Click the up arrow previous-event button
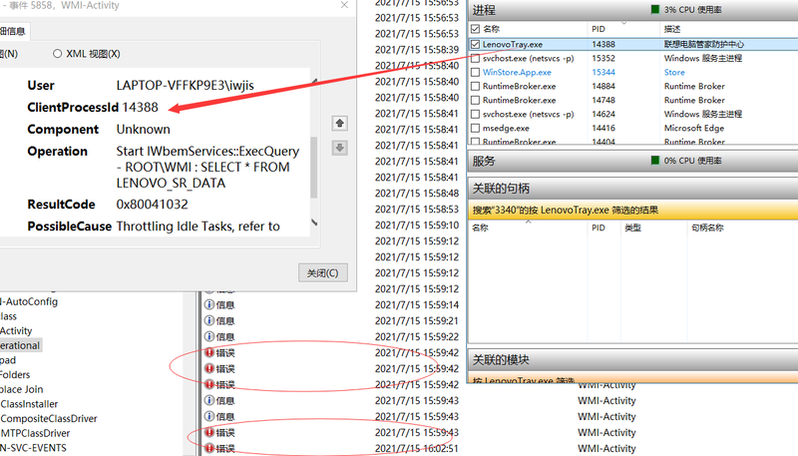This screenshot has width=798, height=456. [x=339, y=122]
